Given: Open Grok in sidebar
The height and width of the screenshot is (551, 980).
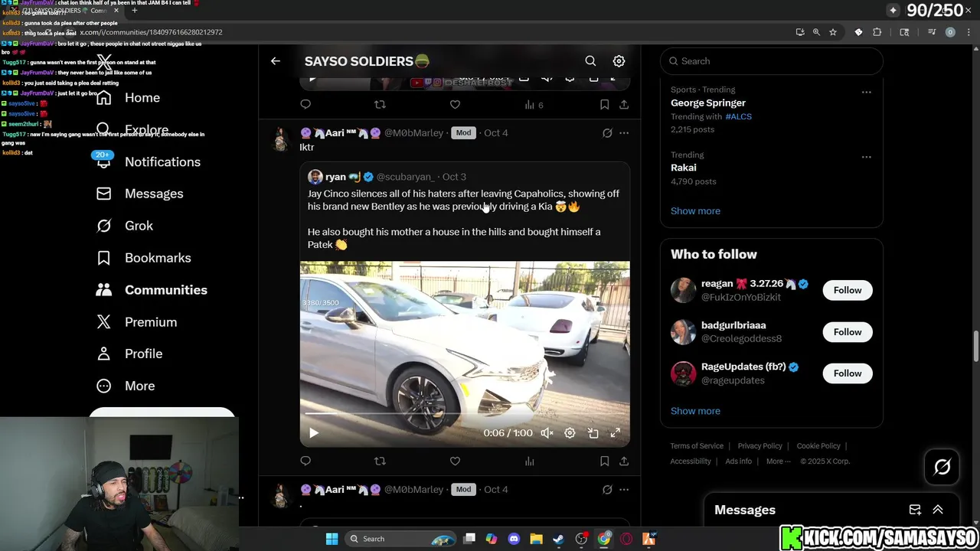Looking at the screenshot, I should pyautogui.click(x=124, y=226).
